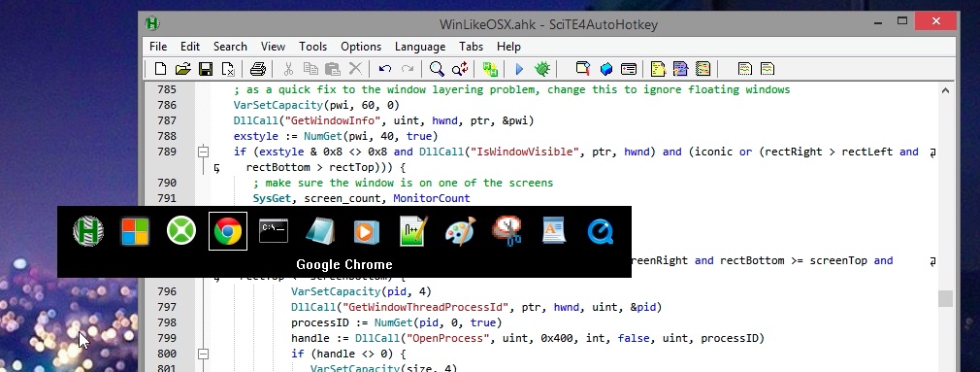
Task: Undo the last edit with the arrow icon
Action: (385, 69)
